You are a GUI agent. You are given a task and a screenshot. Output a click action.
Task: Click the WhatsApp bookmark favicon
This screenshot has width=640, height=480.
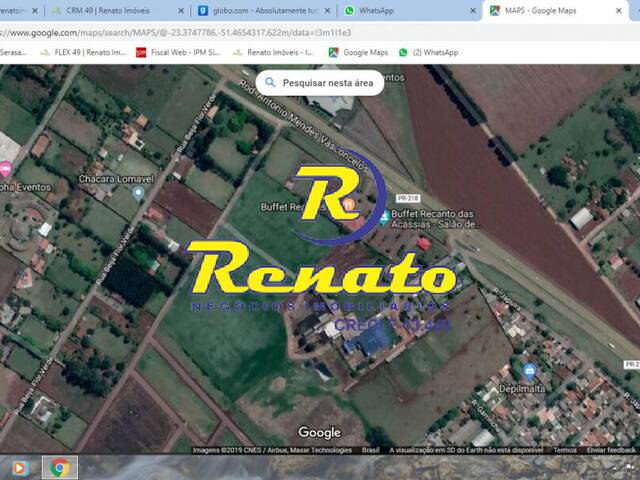tap(403, 52)
